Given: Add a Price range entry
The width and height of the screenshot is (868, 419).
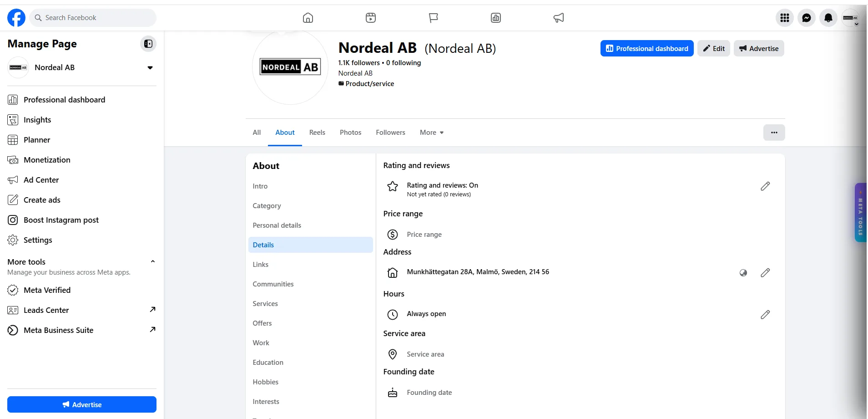Looking at the screenshot, I should point(424,235).
